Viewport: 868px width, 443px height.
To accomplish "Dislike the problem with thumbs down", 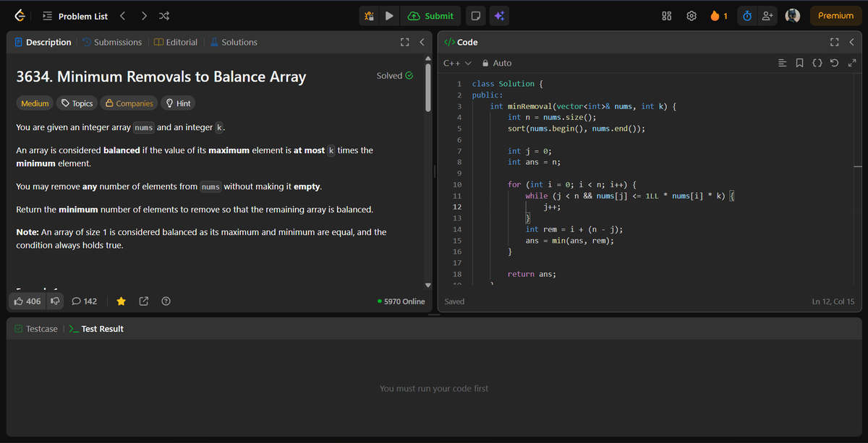I will [55, 301].
